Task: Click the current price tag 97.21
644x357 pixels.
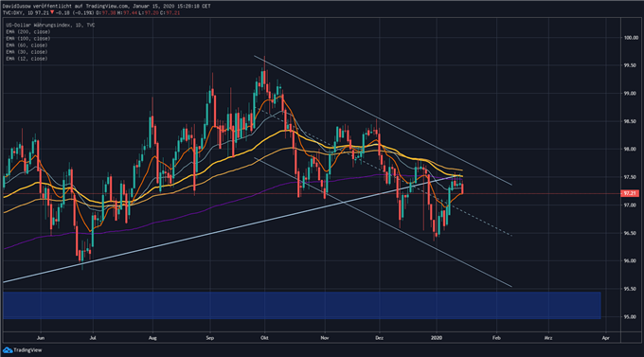Action: click(x=630, y=193)
